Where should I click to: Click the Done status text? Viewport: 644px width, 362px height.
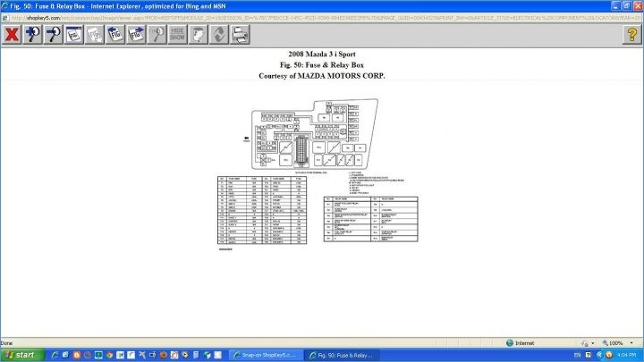coord(6,343)
